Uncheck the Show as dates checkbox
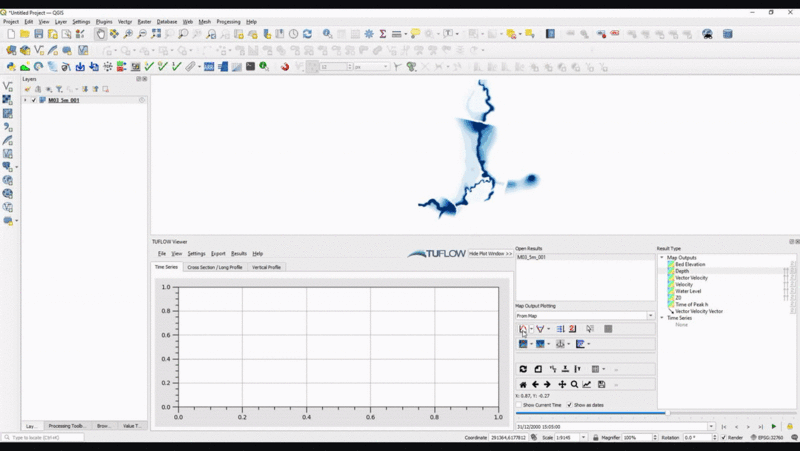Image resolution: width=800 pixels, height=451 pixels. pos(569,405)
